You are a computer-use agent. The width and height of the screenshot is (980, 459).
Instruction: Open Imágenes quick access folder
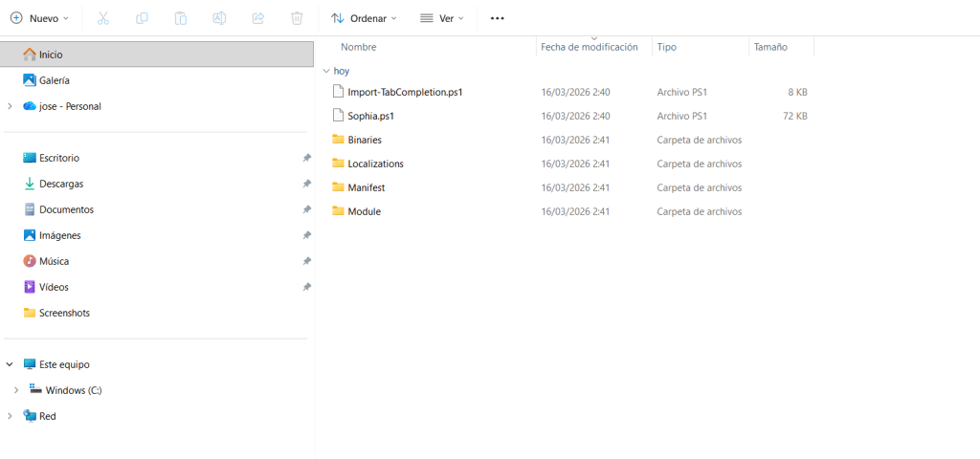point(60,235)
